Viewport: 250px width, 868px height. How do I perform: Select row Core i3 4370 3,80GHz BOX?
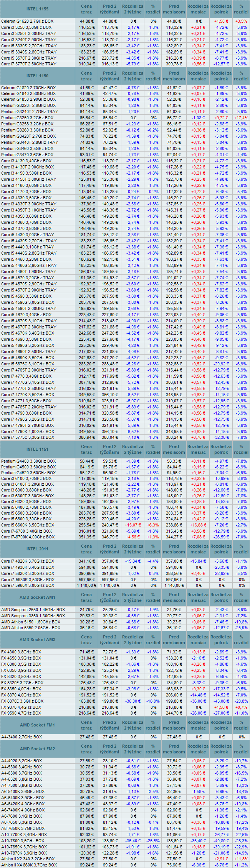[x=125, y=228]
